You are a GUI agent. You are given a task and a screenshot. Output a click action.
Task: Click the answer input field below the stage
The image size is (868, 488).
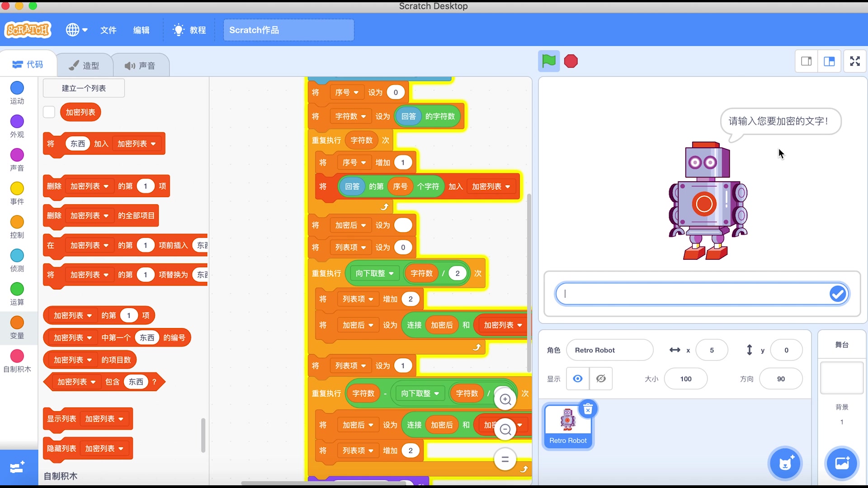[692, 294]
